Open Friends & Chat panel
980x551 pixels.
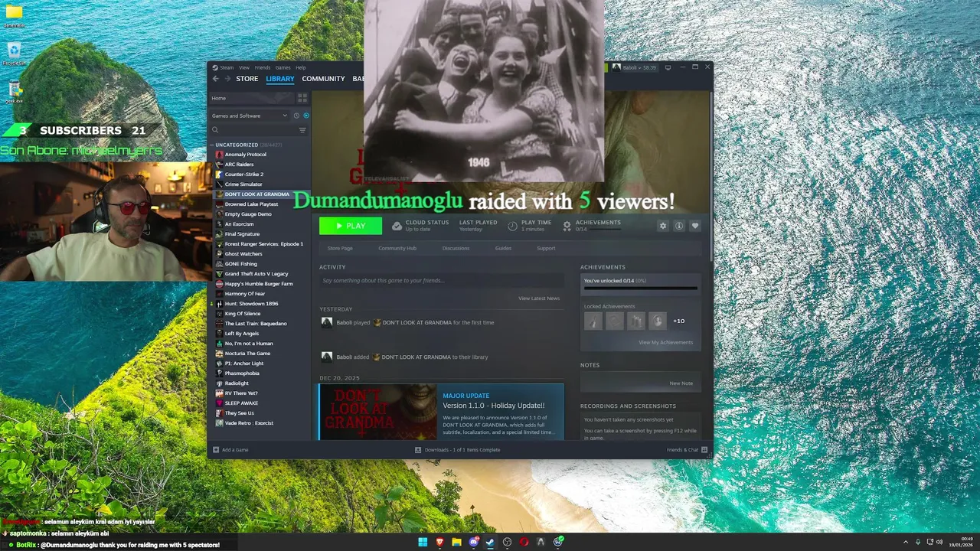click(x=687, y=450)
